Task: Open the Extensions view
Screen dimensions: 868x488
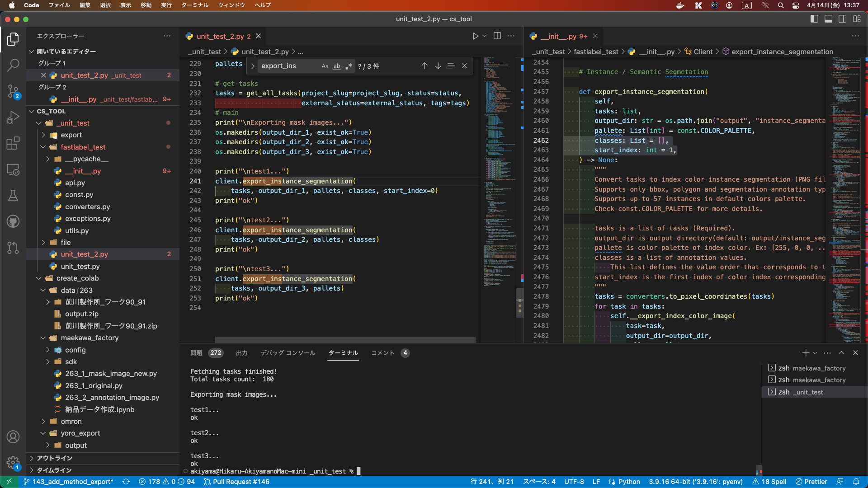Action: pos(13,143)
